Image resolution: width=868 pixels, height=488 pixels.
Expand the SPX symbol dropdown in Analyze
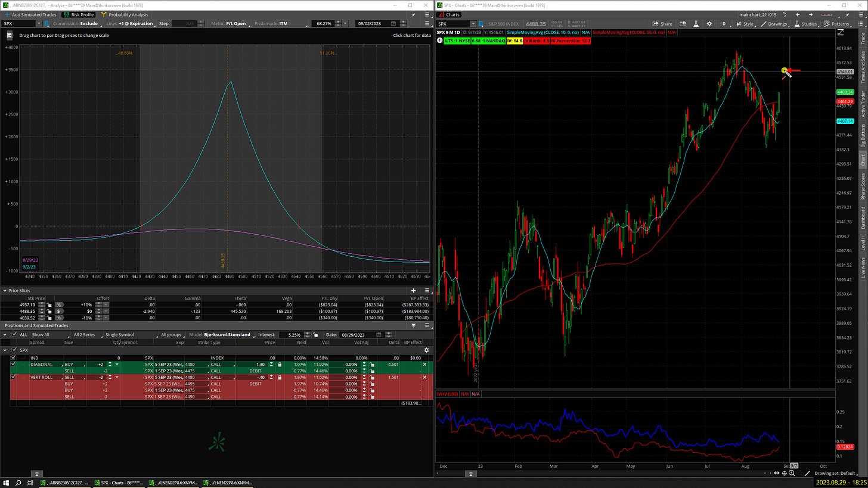click(x=39, y=23)
